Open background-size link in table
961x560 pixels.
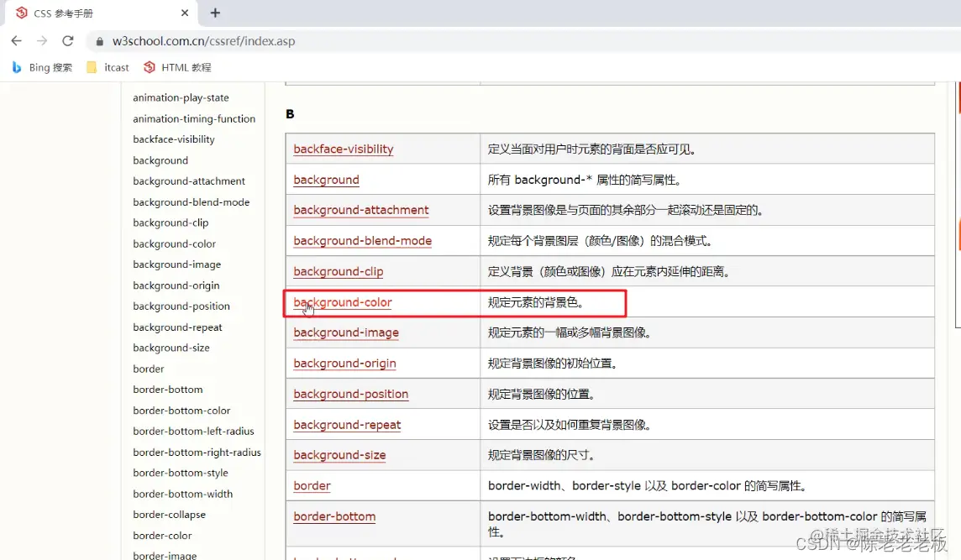point(339,454)
